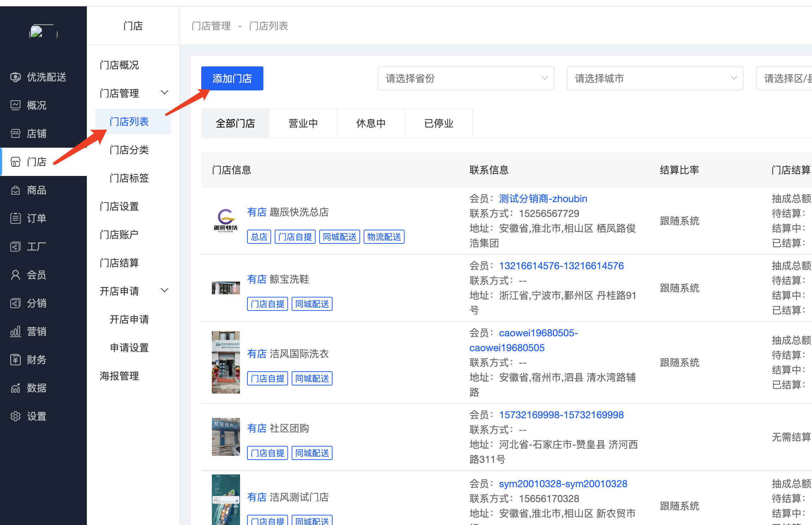Collapse the 门店管理 submenu chevron

click(165, 93)
